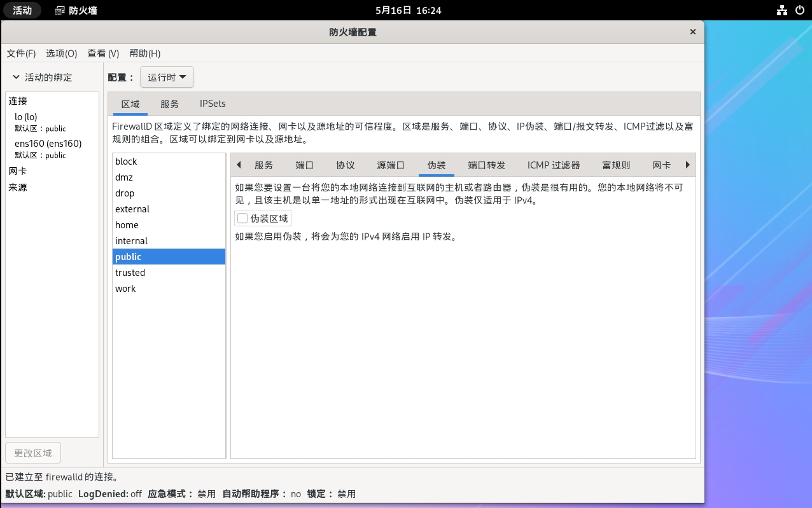
Task: Click LogDenied: off in status bar
Action: pyautogui.click(x=110, y=494)
